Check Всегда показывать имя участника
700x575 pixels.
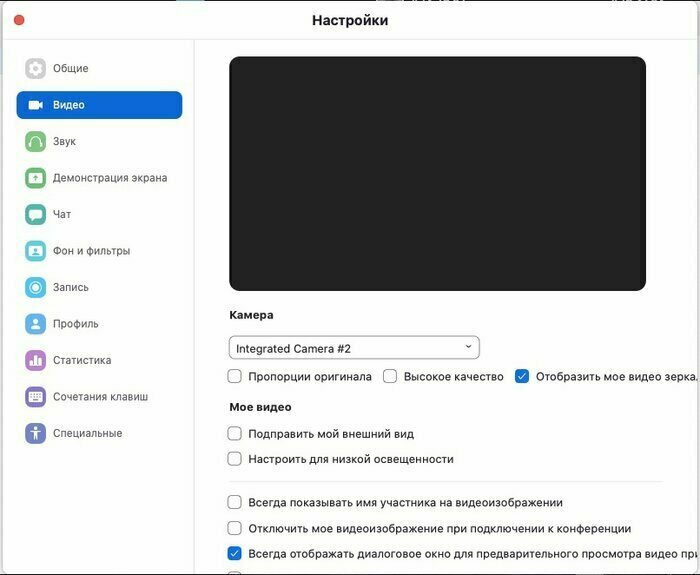pyautogui.click(x=234, y=502)
